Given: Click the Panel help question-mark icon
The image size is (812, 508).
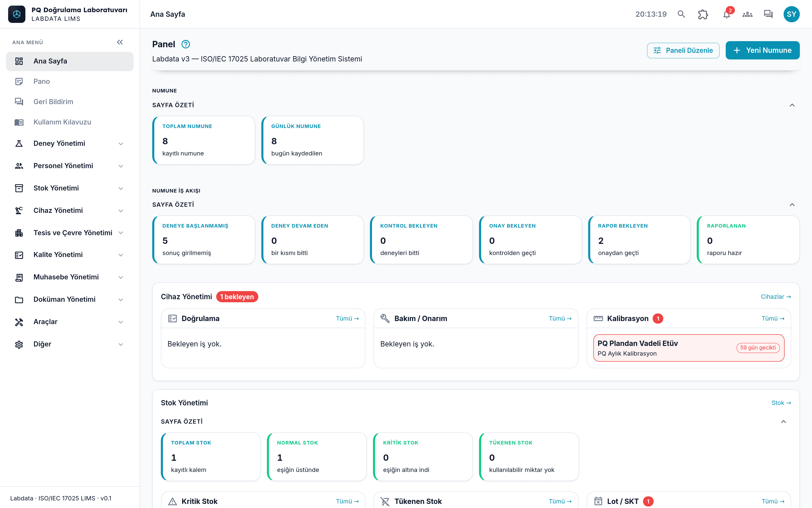Looking at the screenshot, I should coord(185,44).
